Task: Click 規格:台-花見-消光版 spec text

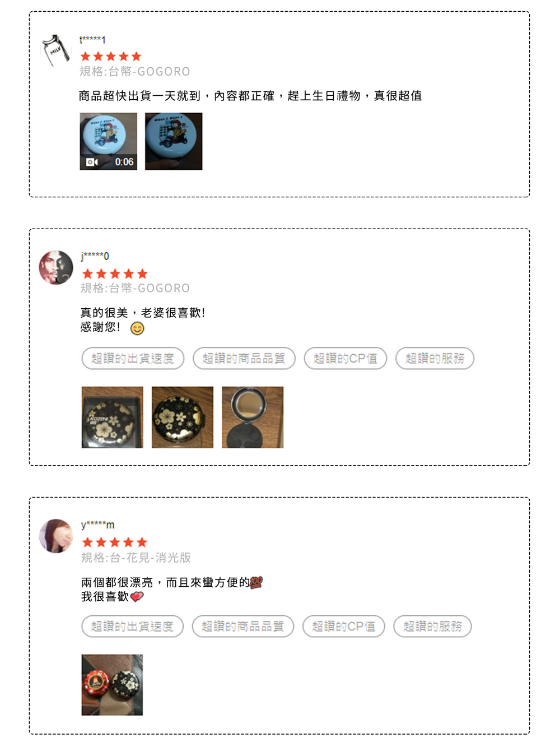Action: [x=136, y=558]
